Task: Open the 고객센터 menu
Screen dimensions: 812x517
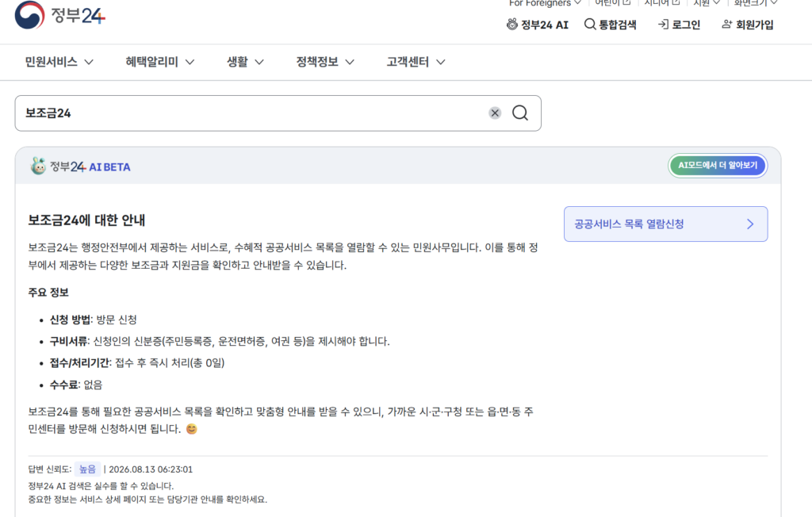Action: click(x=416, y=62)
